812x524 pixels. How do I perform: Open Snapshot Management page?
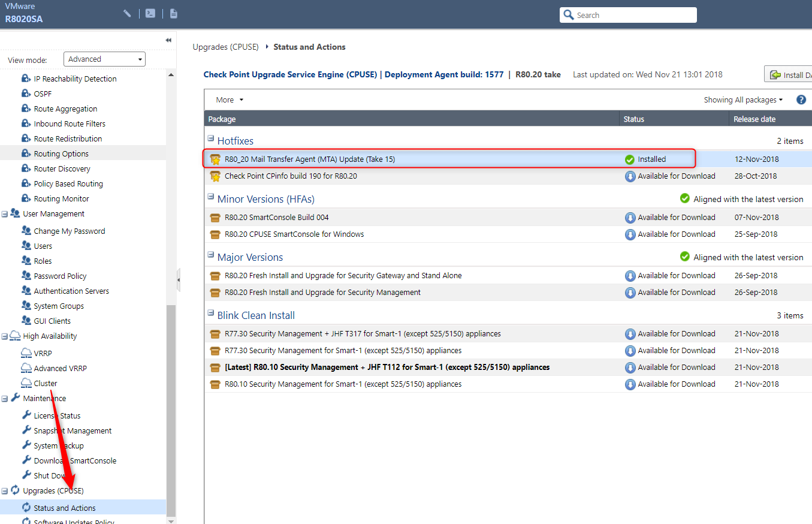(73, 430)
